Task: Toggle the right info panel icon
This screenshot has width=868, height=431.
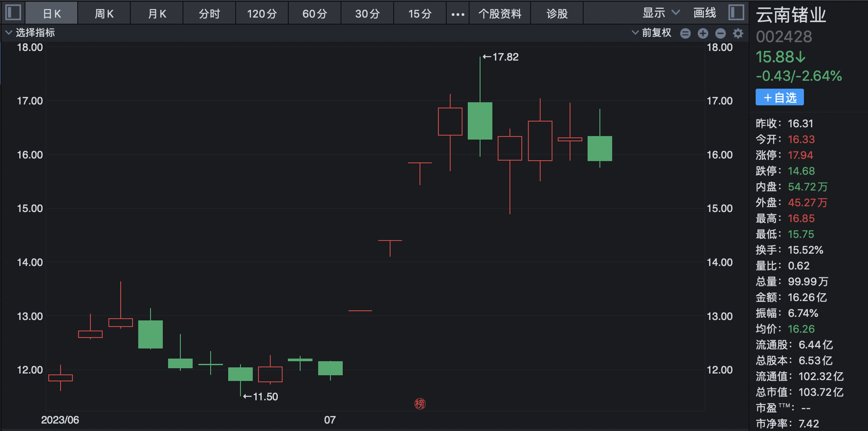Action: click(x=736, y=12)
